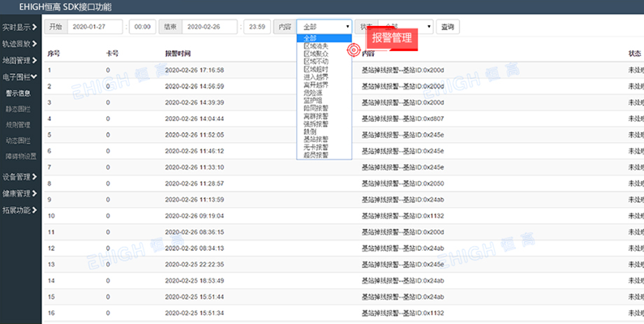Image resolution: width=644 pixels, height=324 pixels.
Task: Click alarm time 2020-02-26 14:04:44
Action: click(195, 119)
